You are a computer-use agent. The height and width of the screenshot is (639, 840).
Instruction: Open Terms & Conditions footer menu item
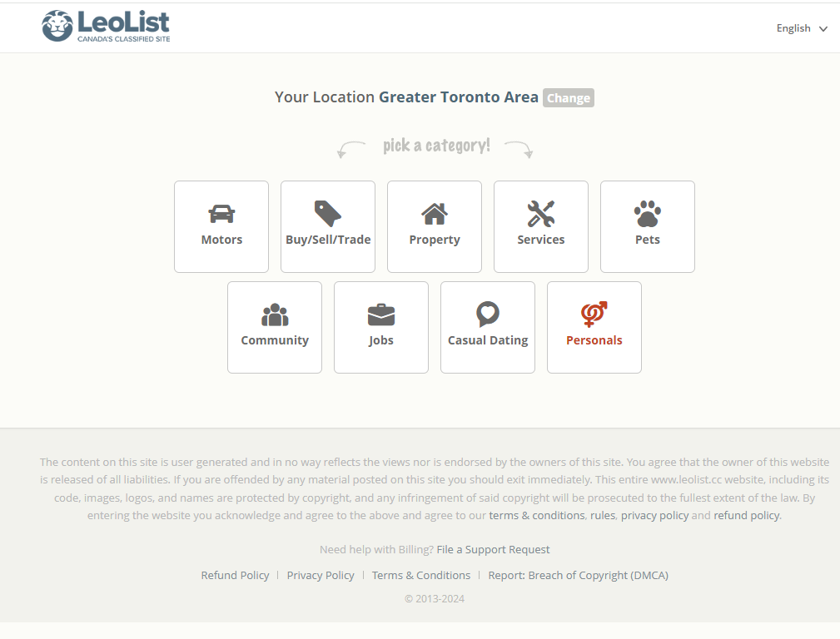point(421,575)
